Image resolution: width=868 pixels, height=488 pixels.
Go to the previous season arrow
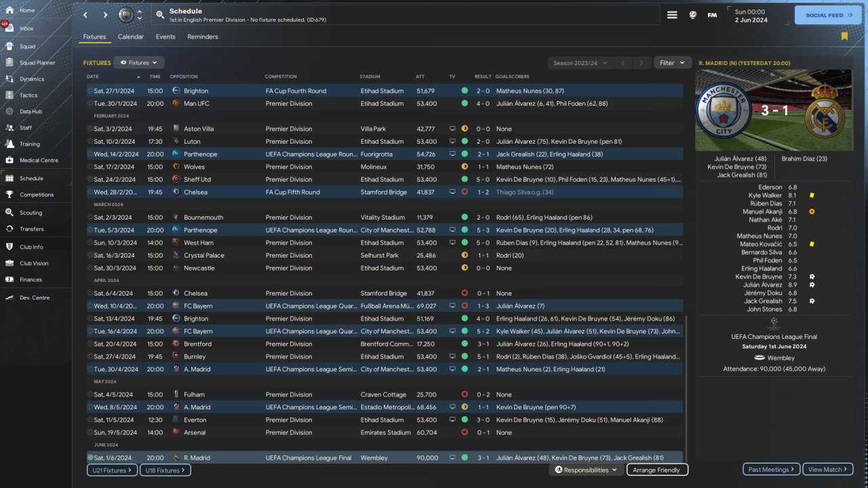[623, 62]
